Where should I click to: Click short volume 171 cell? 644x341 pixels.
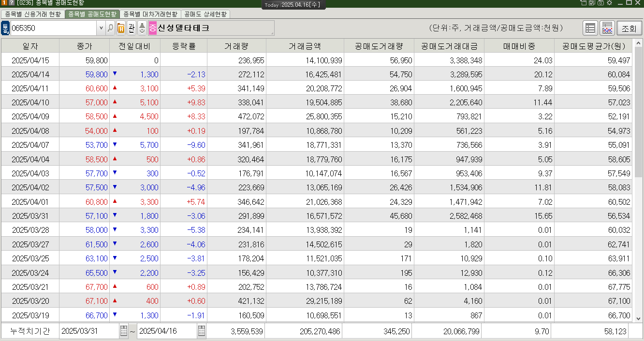pyautogui.click(x=379, y=258)
